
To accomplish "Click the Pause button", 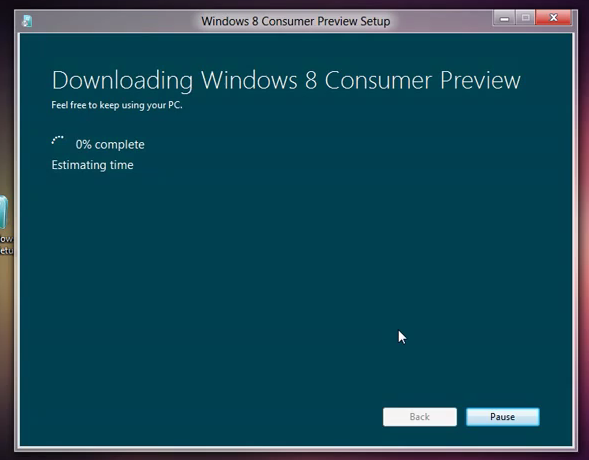I will (x=503, y=417).
